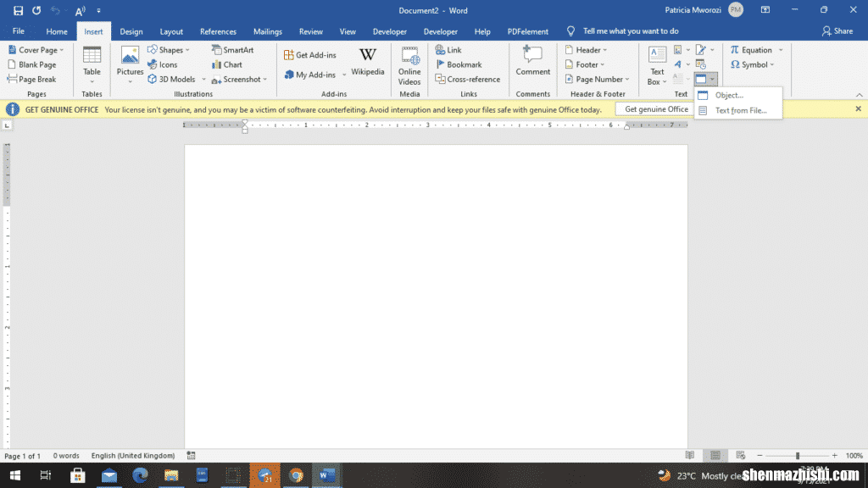Dismiss the genuine Office warning bar
Image resolution: width=868 pixels, height=488 pixels.
point(858,109)
